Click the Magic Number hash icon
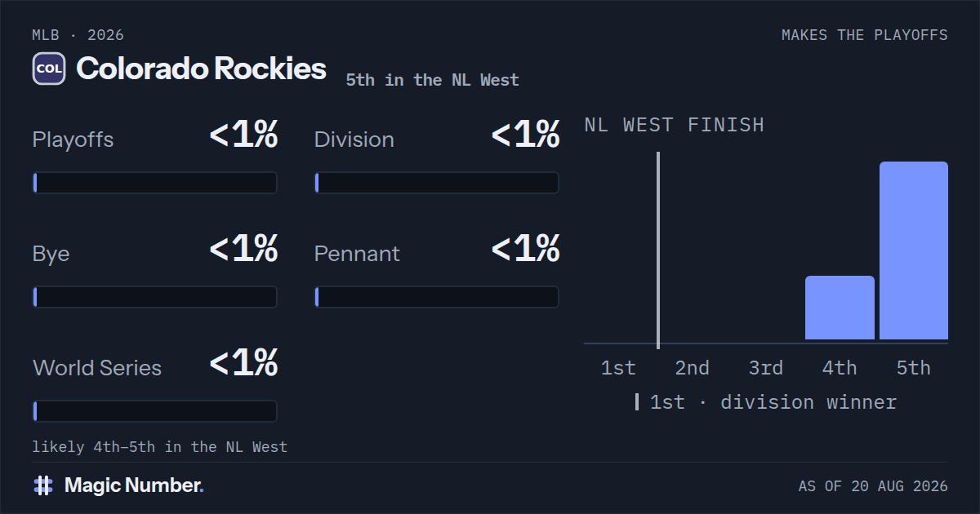This screenshot has height=514, width=980. pos(43,485)
